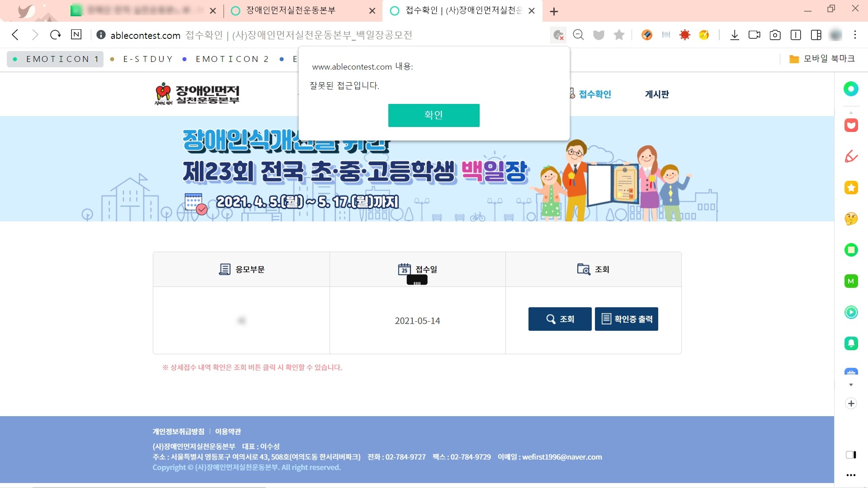Click the 조회 search button
868x488 pixels.
[x=560, y=319]
